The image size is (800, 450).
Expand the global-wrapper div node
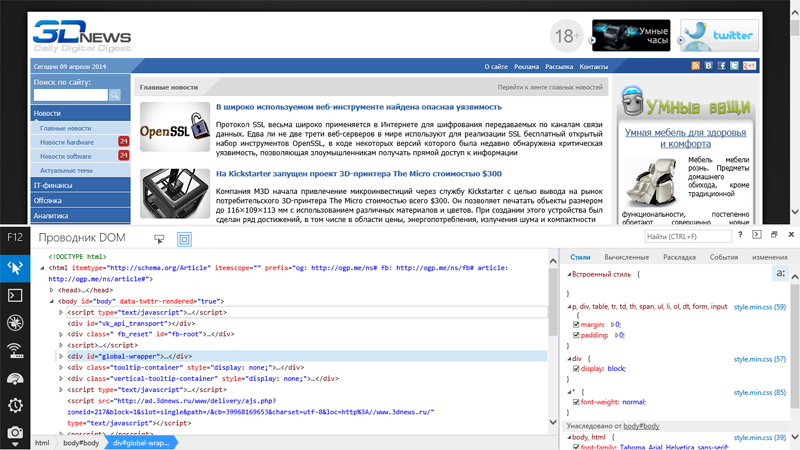[61, 357]
